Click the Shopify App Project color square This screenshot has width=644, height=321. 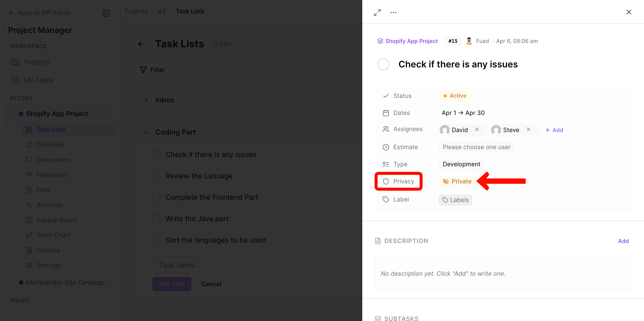pyautogui.click(x=21, y=113)
